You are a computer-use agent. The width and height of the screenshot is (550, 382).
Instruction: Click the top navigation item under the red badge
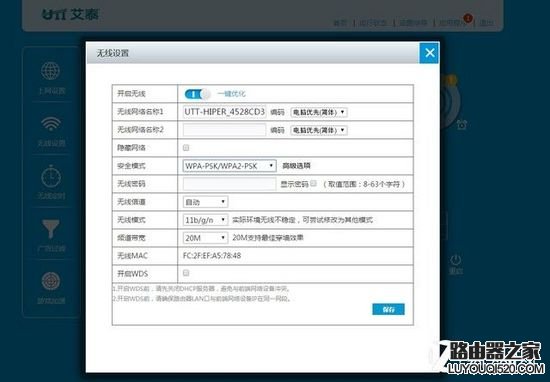tap(453, 23)
